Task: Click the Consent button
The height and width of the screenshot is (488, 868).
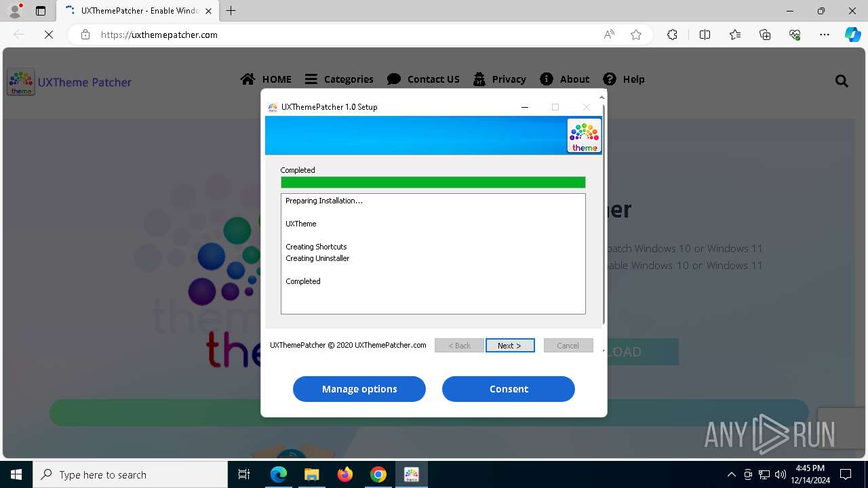Action: (509, 389)
